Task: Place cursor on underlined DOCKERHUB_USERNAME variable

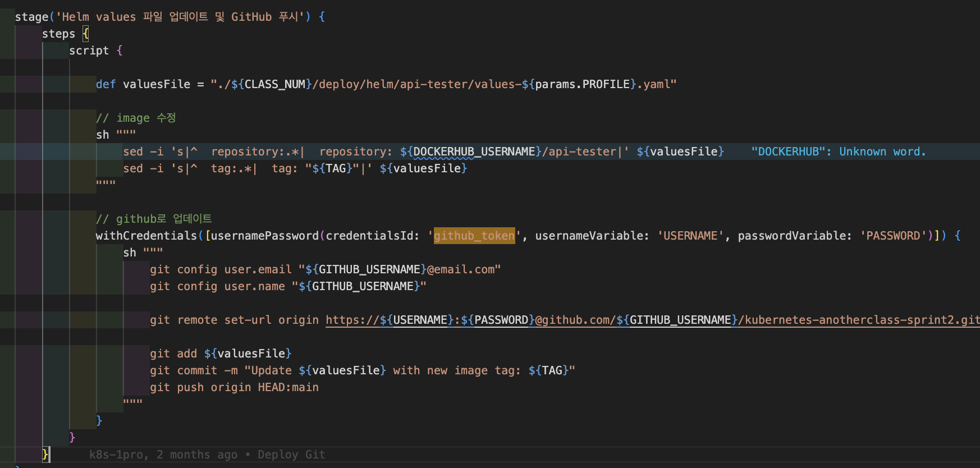Action: point(474,152)
